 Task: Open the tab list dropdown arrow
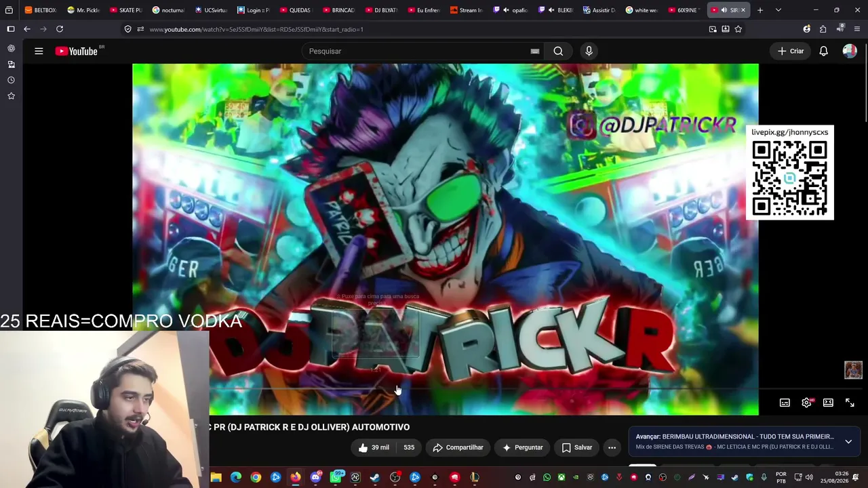tap(778, 10)
